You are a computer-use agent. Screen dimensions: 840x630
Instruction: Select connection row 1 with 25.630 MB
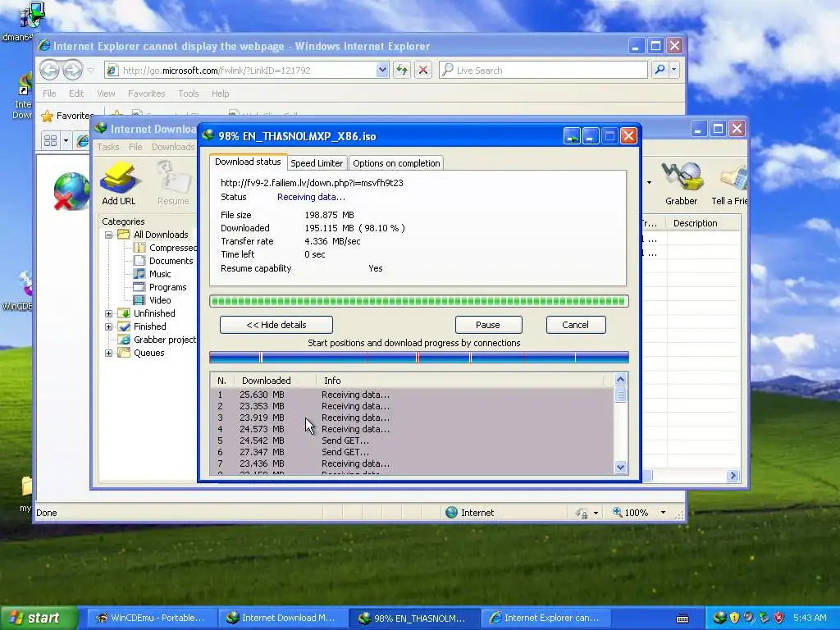point(412,395)
